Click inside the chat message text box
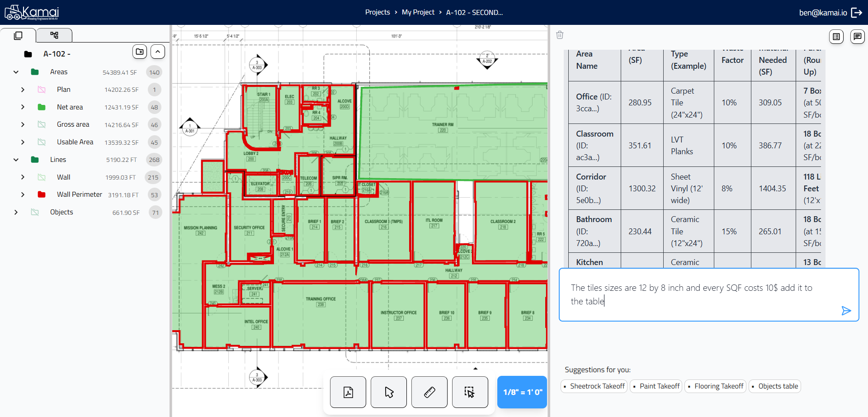Viewport: 868px width, 417px height. point(696,294)
